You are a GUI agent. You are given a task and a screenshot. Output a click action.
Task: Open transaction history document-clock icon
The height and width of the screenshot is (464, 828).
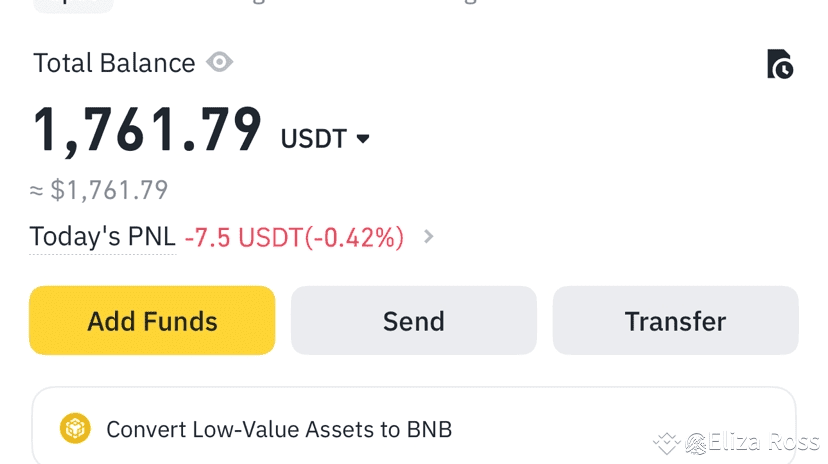point(779,64)
